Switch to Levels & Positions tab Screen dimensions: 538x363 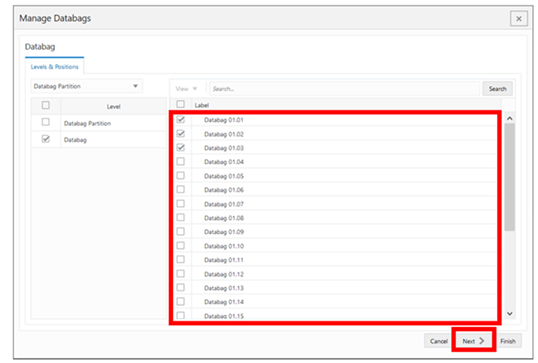tap(55, 67)
